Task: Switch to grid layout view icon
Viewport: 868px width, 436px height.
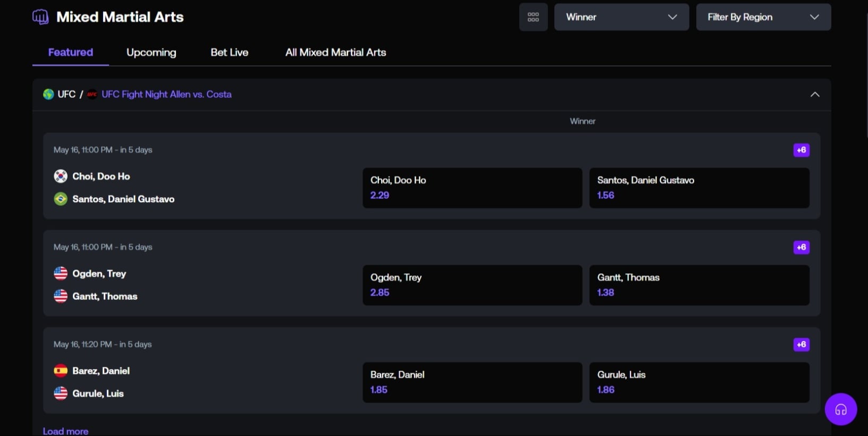Action: 533,17
